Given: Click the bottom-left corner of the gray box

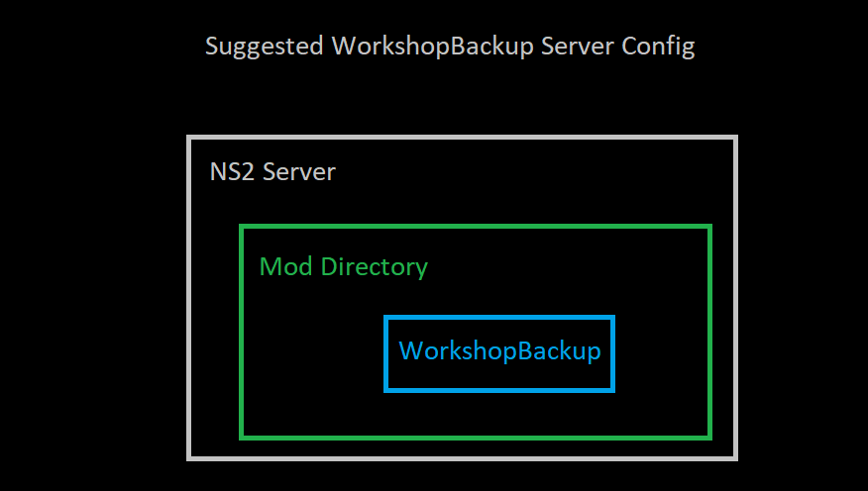Looking at the screenshot, I should [189, 457].
